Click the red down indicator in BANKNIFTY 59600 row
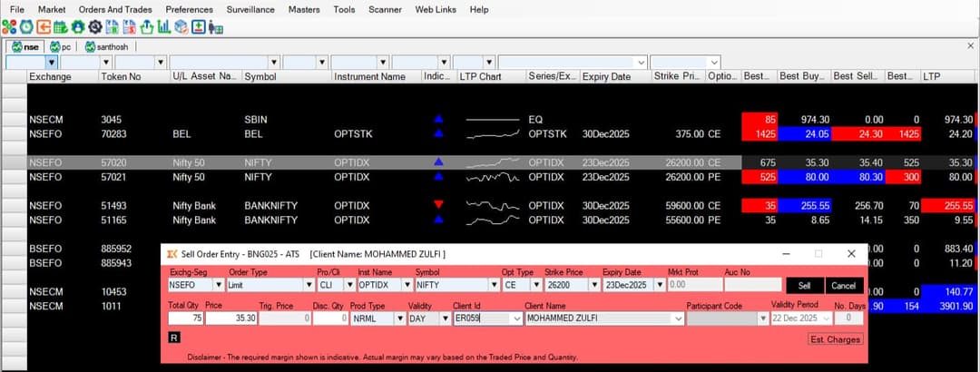Viewport: 980px width, 372px height. click(x=438, y=205)
